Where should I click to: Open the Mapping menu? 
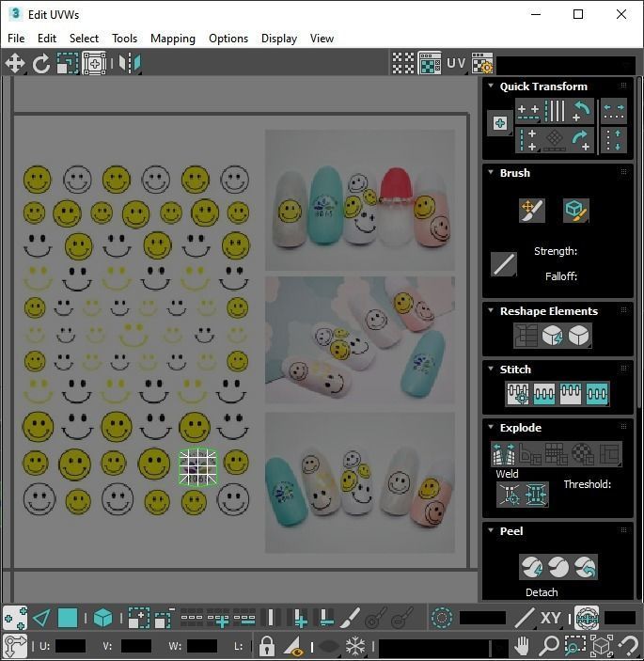tap(173, 39)
